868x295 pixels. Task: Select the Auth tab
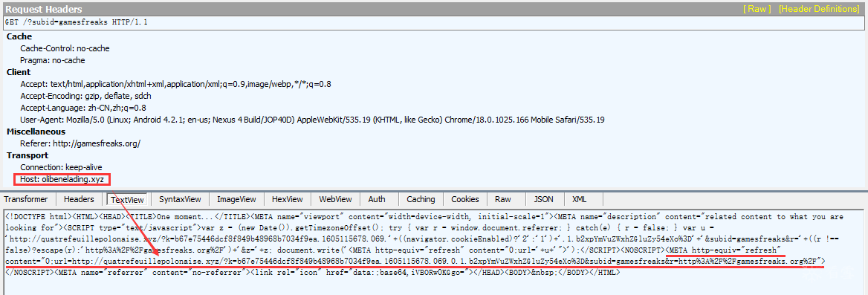pos(377,199)
